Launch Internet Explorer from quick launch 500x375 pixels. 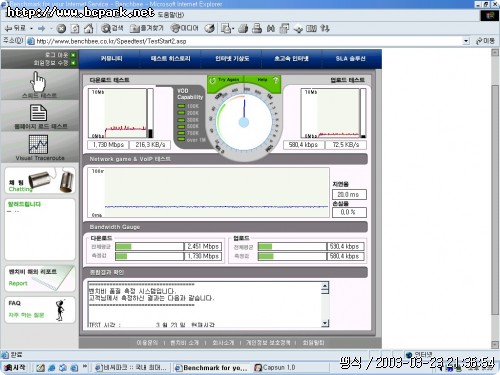52,368
